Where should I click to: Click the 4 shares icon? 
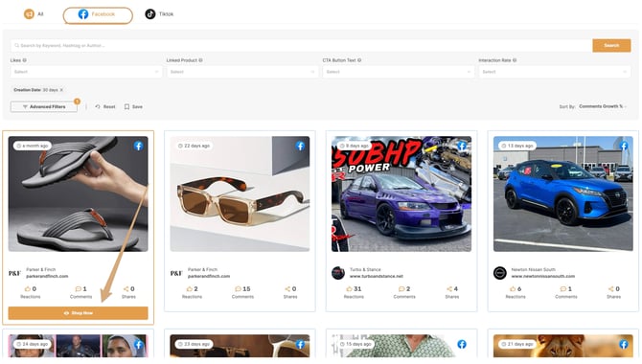(449, 288)
